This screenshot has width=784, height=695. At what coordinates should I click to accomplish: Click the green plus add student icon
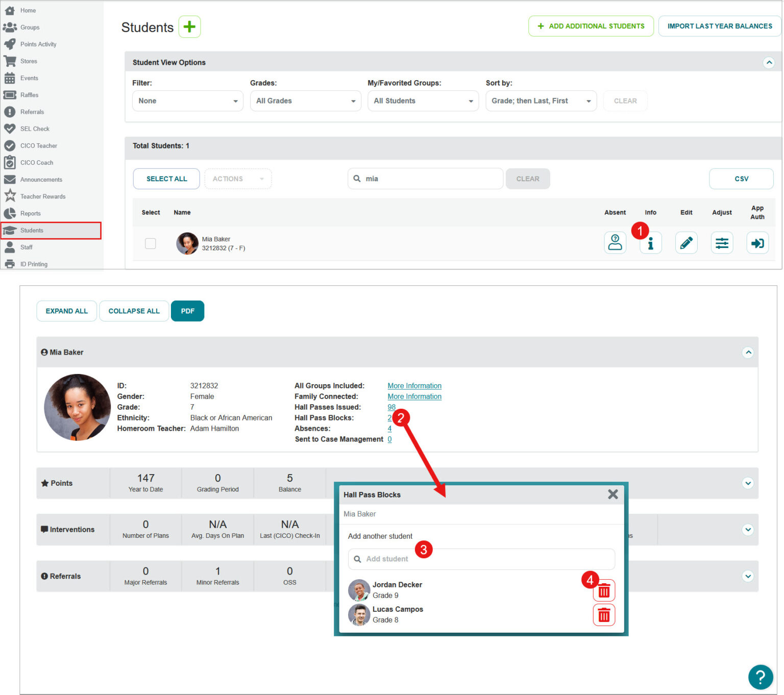pos(189,27)
